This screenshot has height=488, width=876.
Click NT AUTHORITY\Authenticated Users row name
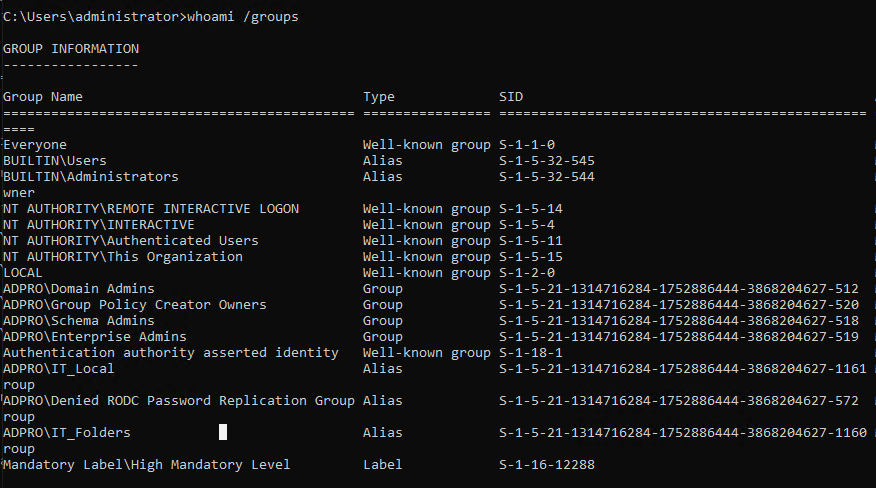click(131, 241)
